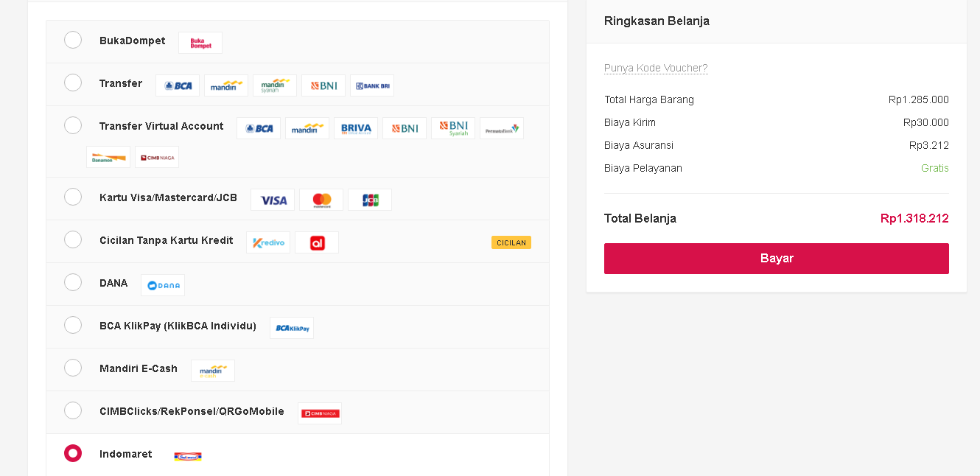
Task: Click the Rp30.000 shipping cost
Action: tap(926, 122)
